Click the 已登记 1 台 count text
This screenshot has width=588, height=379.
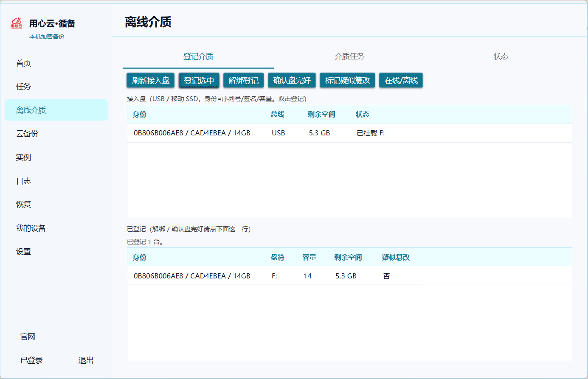145,241
